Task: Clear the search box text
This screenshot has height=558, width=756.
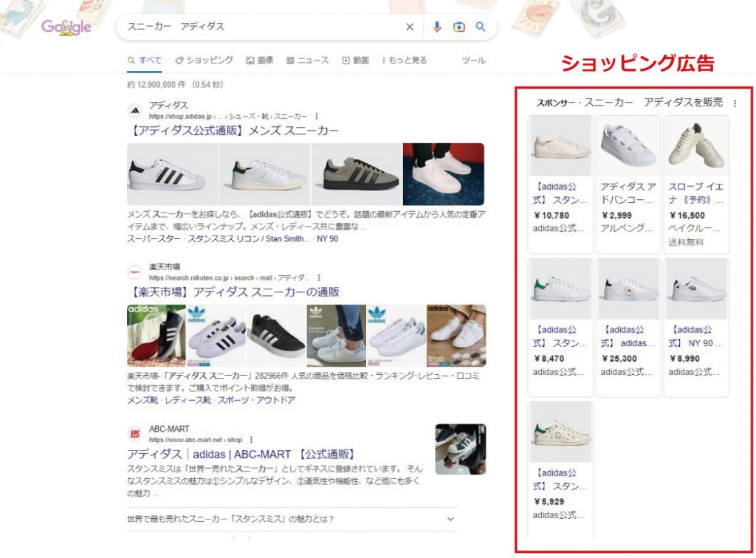Action: pyautogui.click(x=409, y=27)
